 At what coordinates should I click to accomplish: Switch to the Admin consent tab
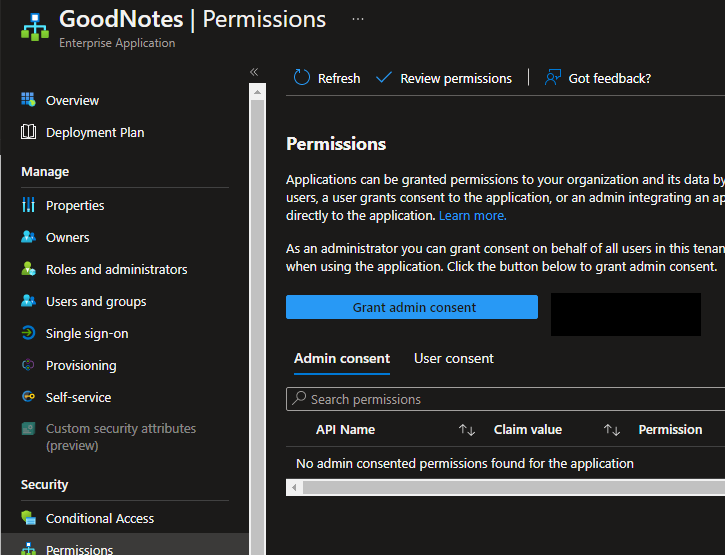click(342, 358)
